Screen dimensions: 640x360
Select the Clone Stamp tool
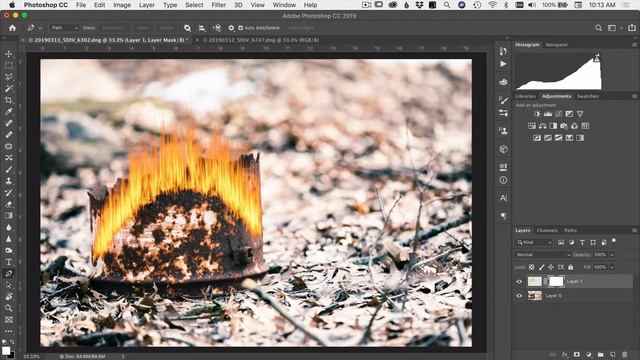(x=9, y=180)
